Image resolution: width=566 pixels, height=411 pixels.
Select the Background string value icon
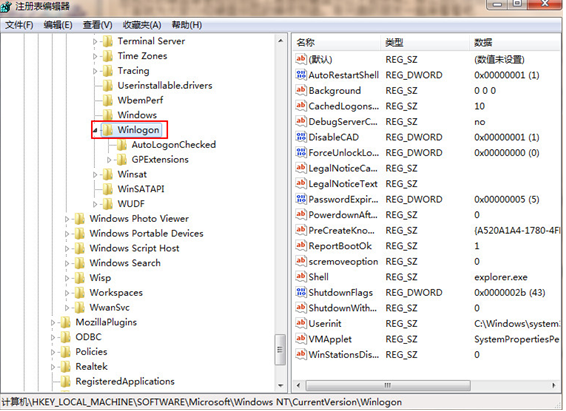[x=301, y=90]
